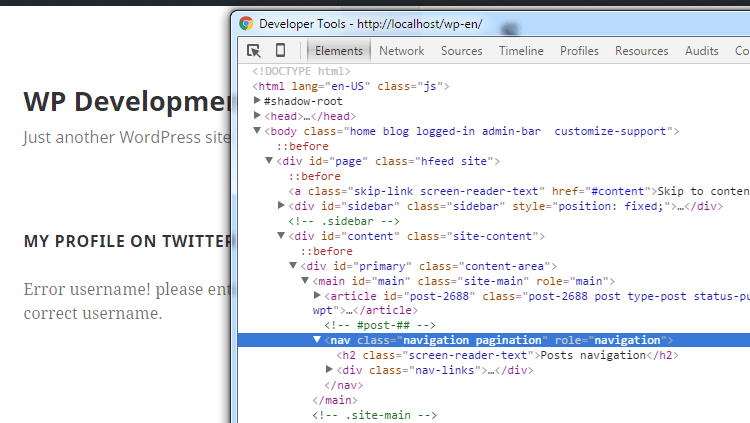Activate the inspect element picker icon
750x423 pixels.
[x=254, y=51]
